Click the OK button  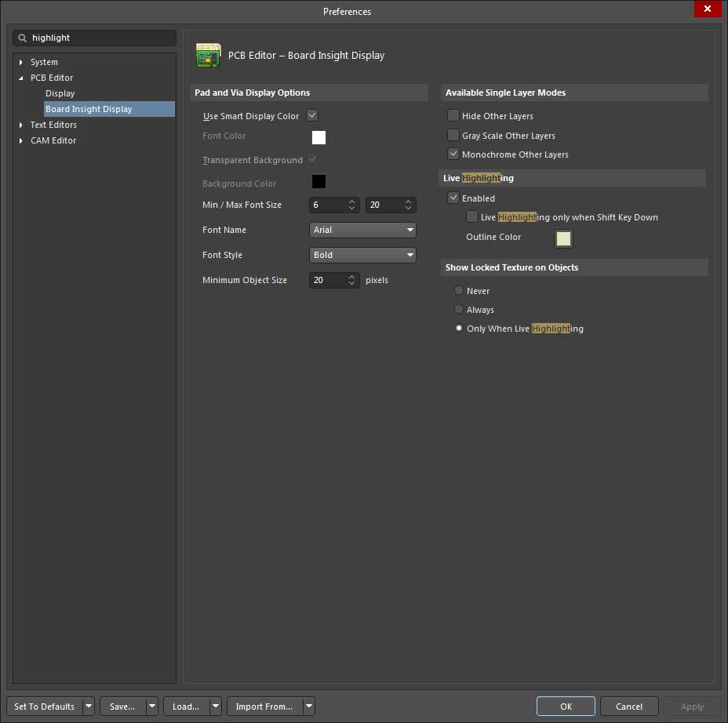click(566, 707)
